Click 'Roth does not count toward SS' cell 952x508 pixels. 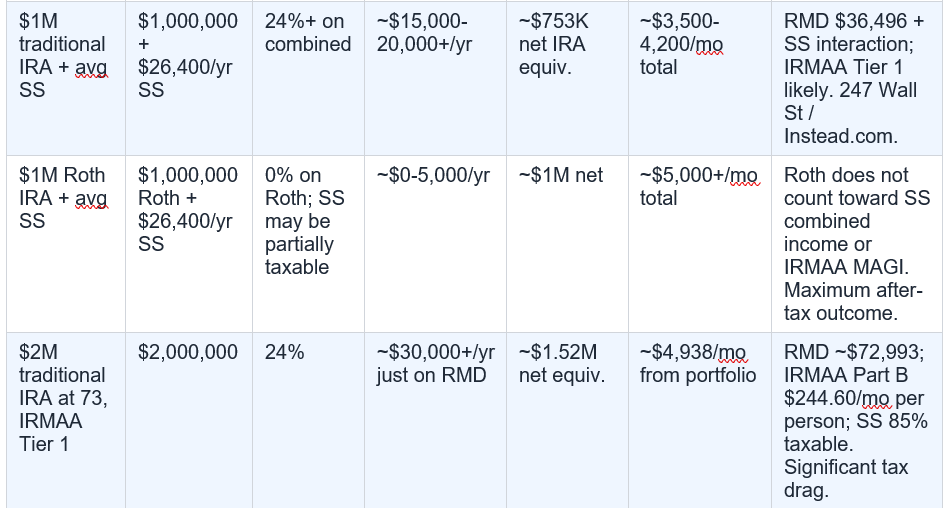(x=857, y=244)
